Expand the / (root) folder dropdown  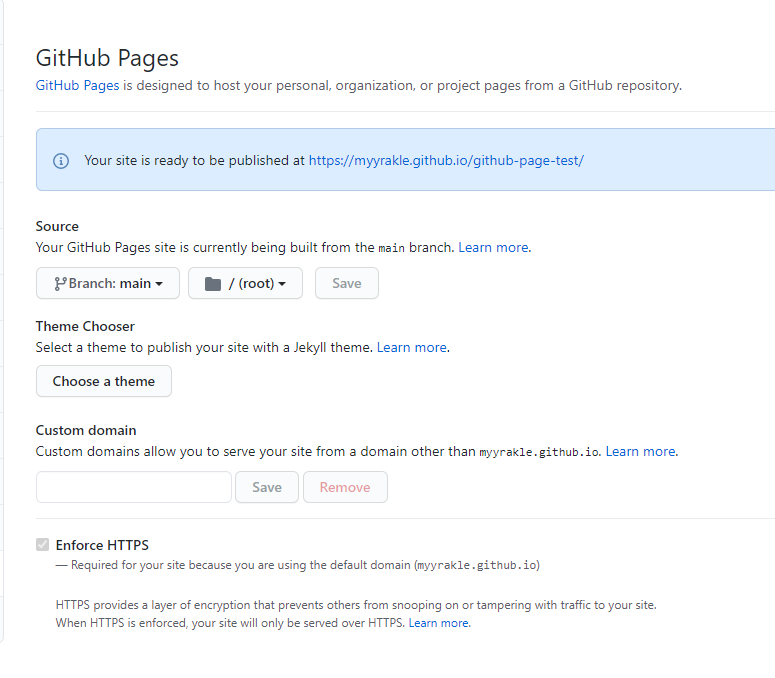pos(245,283)
